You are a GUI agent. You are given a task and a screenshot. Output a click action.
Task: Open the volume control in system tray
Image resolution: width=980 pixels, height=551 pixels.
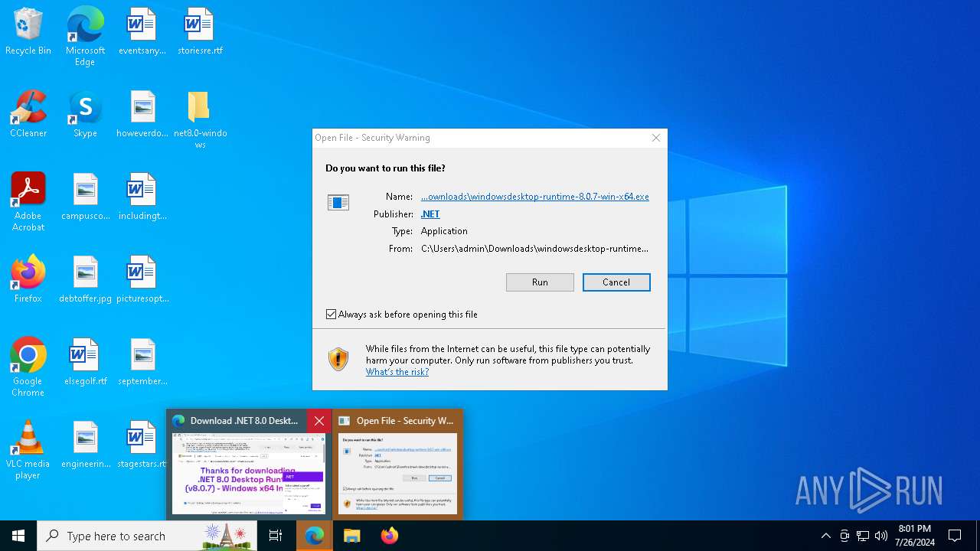(x=881, y=536)
